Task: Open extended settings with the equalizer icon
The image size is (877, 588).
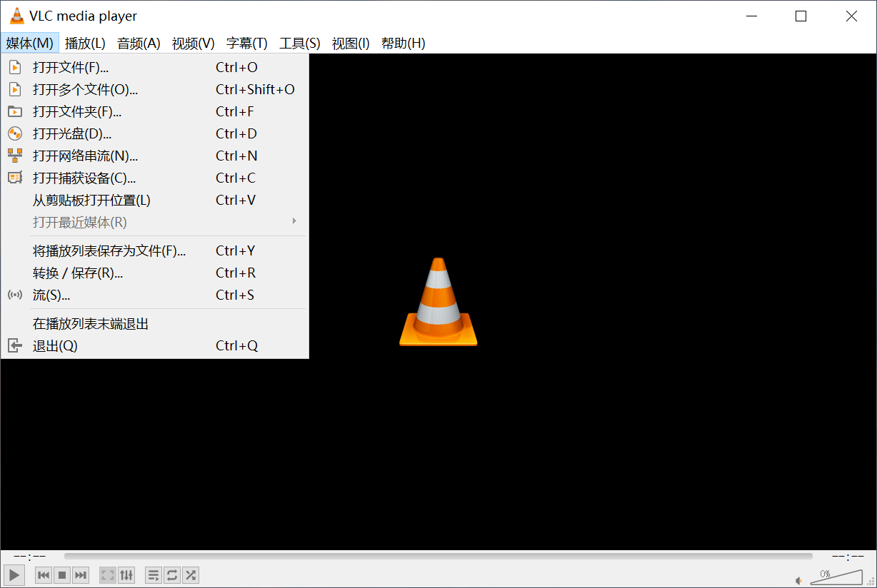Action: pyautogui.click(x=126, y=575)
